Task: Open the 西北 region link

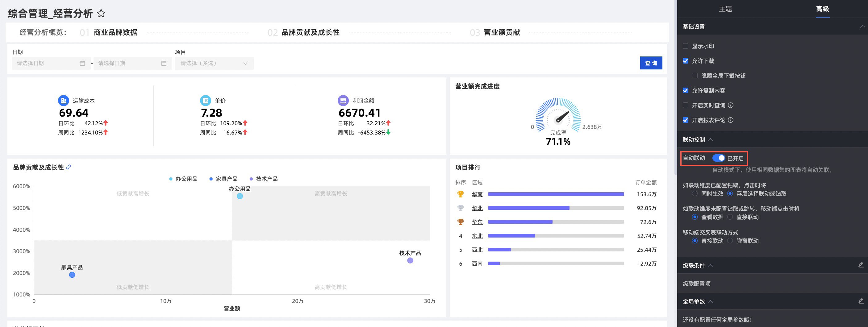Action: [x=477, y=250]
